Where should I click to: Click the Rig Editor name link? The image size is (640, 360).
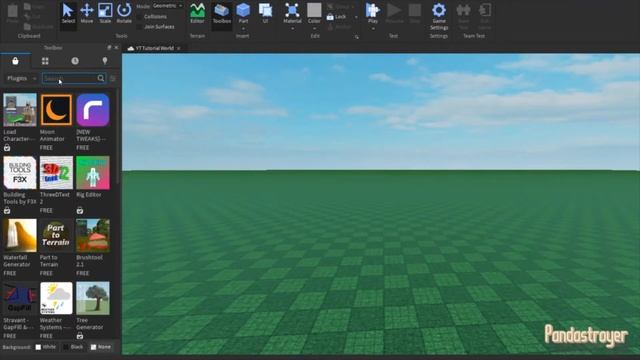89,195
